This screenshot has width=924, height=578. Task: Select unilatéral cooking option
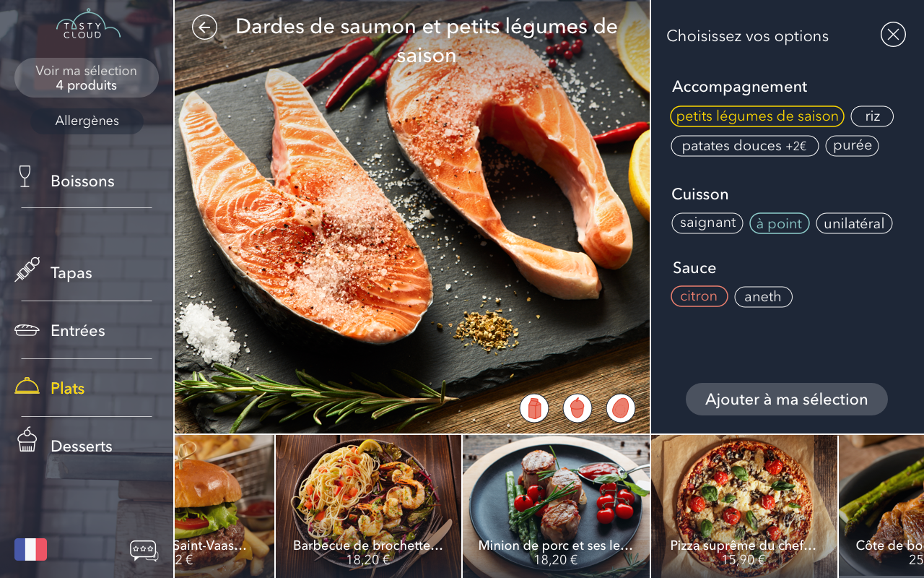[x=854, y=223]
